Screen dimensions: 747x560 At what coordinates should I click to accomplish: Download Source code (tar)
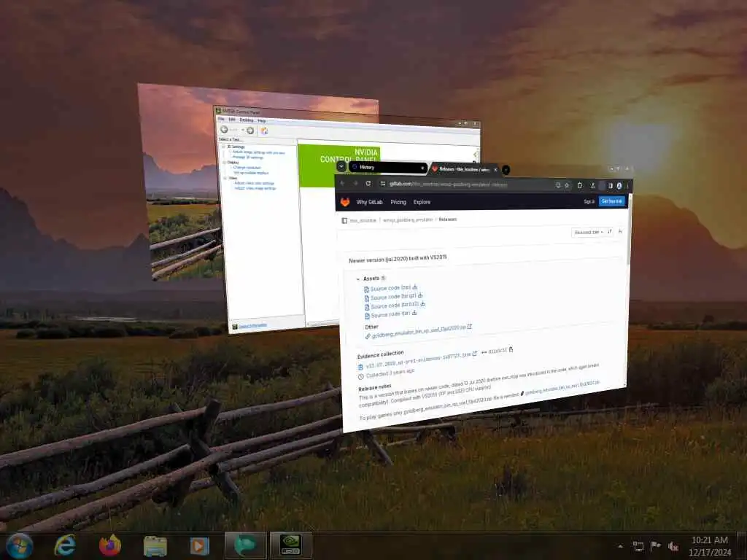click(391, 314)
